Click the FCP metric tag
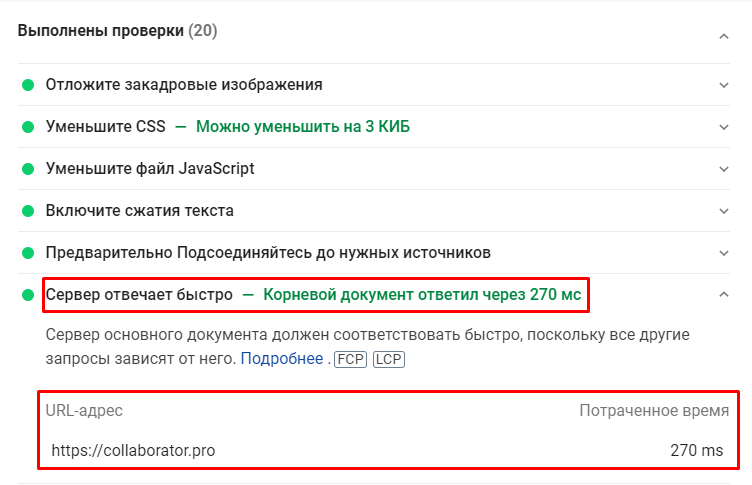Screen dimensions: 752x485 pyautogui.click(x=350, y=358)
